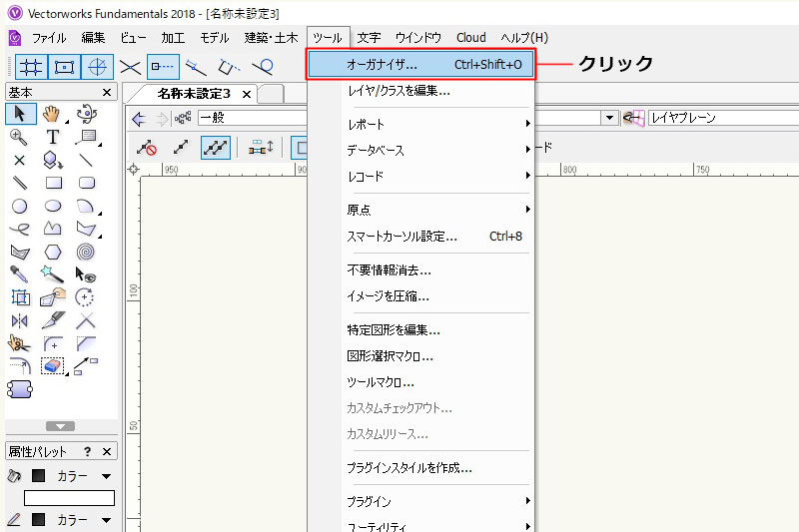Select the Rotate tool
The width and height of the screenshot is (799, 532).
pos(85,297)
